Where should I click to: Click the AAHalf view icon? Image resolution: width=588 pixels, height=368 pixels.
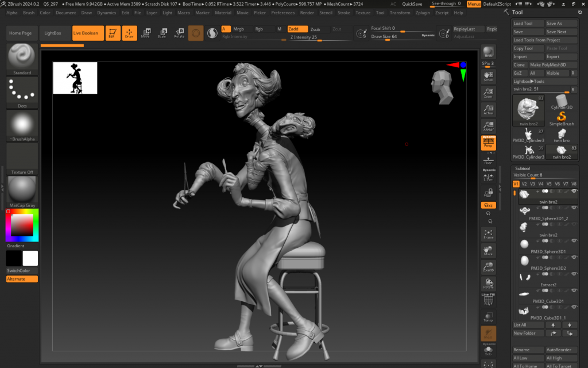coord(488,126)
